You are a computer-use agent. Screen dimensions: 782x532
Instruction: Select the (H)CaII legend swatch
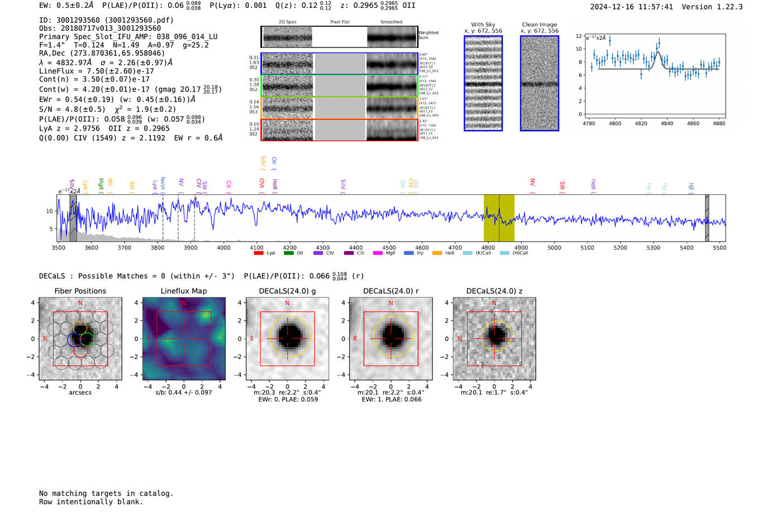tap(504, 253)
